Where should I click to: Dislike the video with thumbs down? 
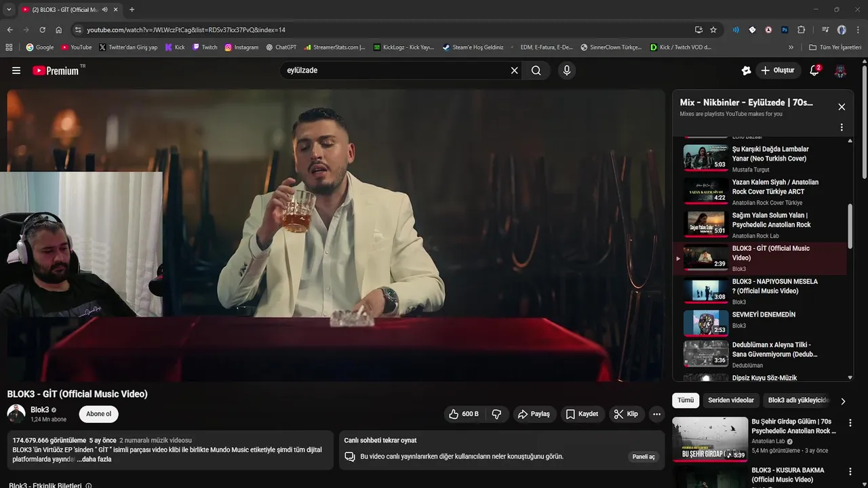click(496, 414)
